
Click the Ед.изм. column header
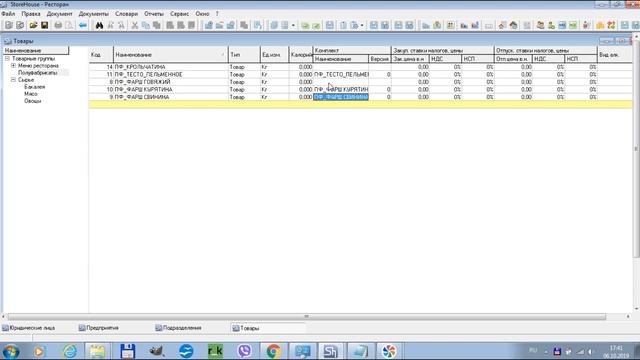(274, 55)
